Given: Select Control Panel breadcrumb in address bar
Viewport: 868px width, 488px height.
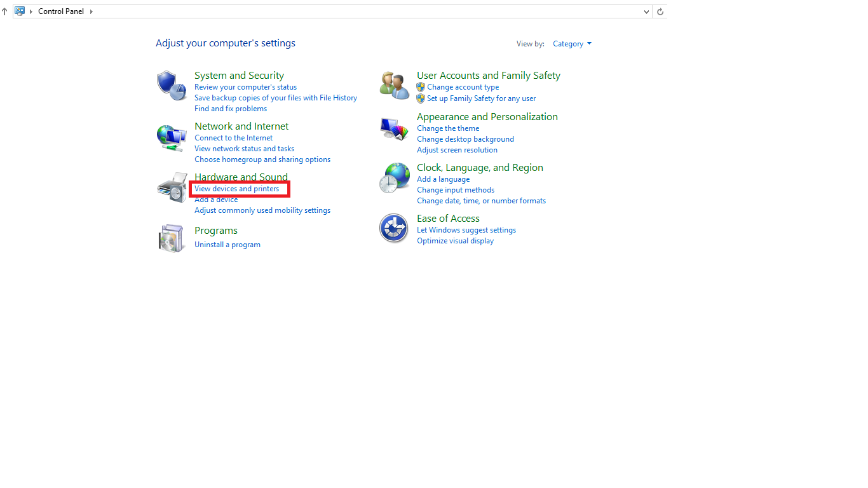Looking at the screenshot, I should coord(61,11).
